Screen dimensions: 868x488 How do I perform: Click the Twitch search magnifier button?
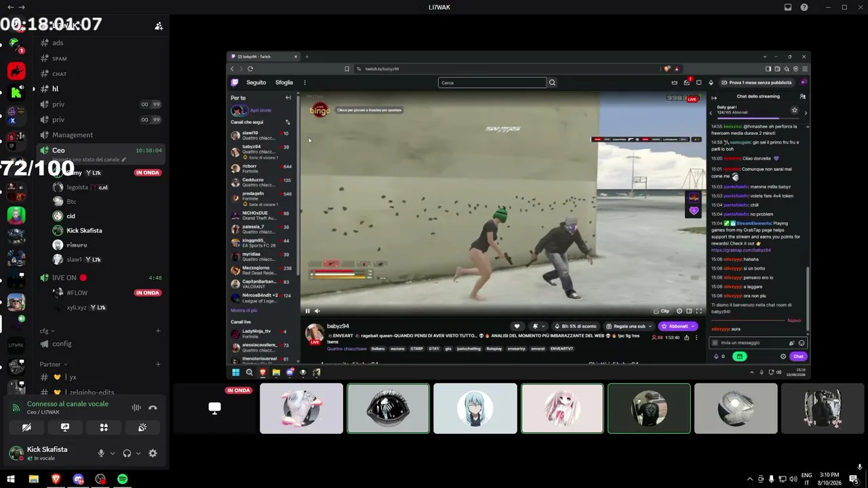tap(552, 83)
